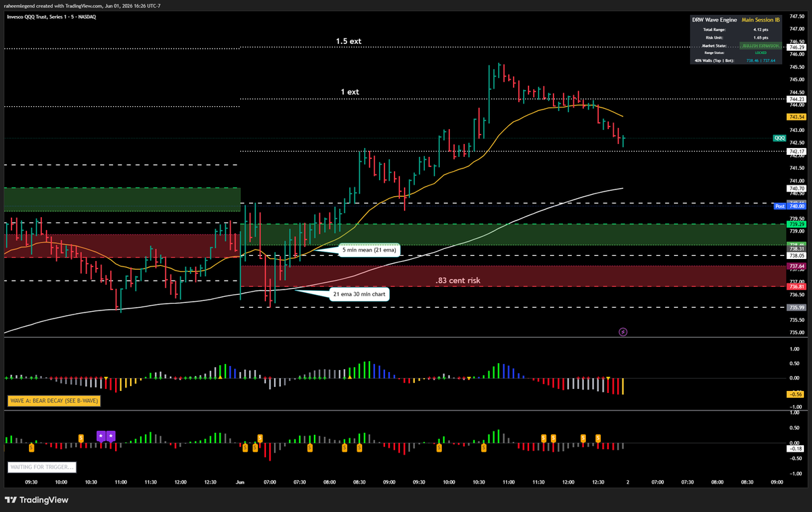Click the 738.31 price label
This screenshot has height=512, width=812.
coord(796,249)
